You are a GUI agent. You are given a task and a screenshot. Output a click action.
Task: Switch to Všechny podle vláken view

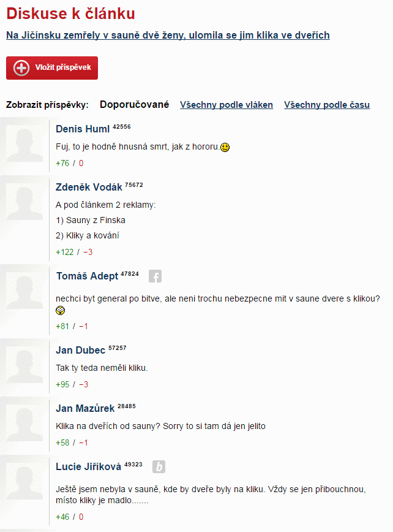point(226,105)
